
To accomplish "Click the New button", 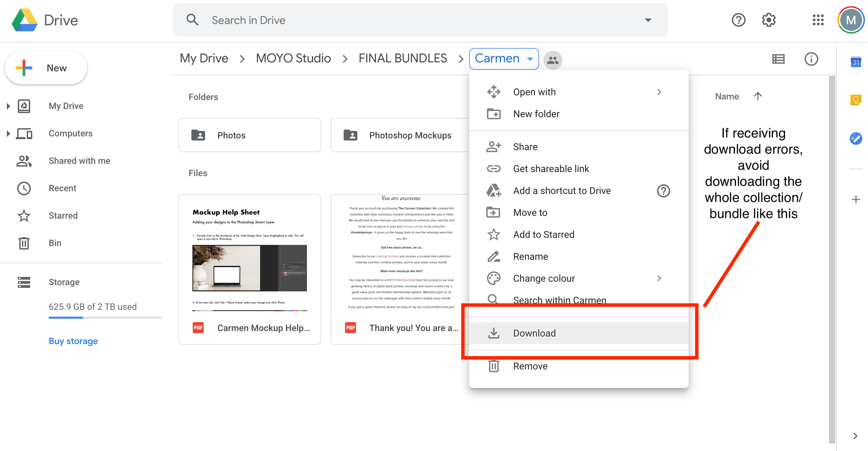I will tap(46, 68).
